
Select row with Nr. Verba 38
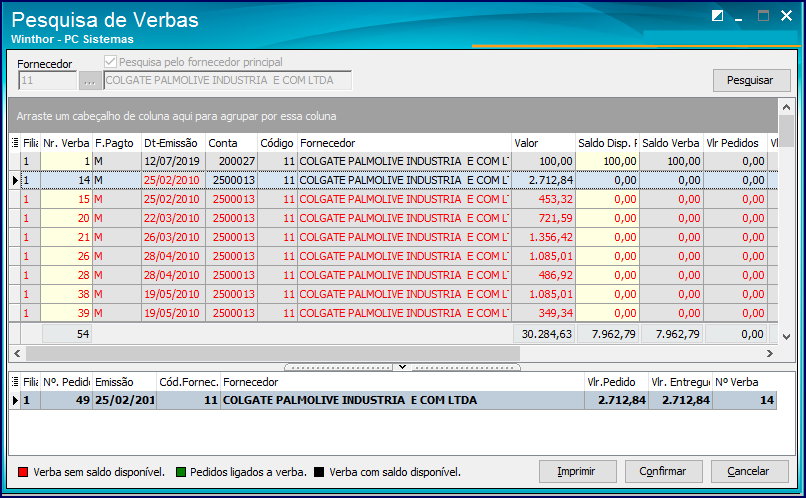(393, 294)
